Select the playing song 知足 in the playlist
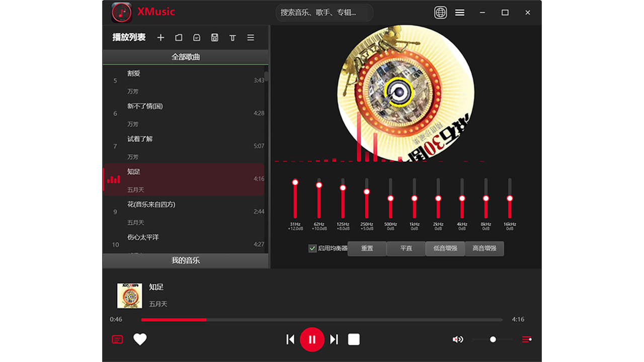 click(184, 179)
